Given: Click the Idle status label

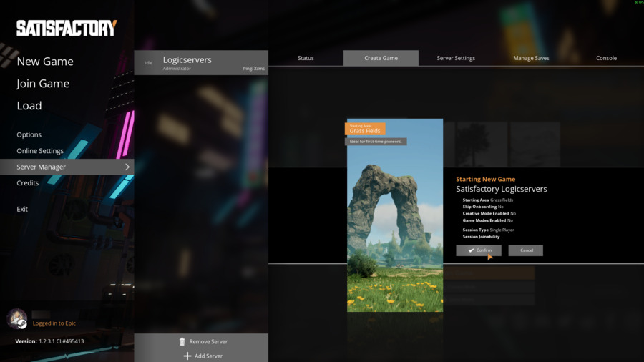Looking at the screenshot, I should tap(149, 63).
